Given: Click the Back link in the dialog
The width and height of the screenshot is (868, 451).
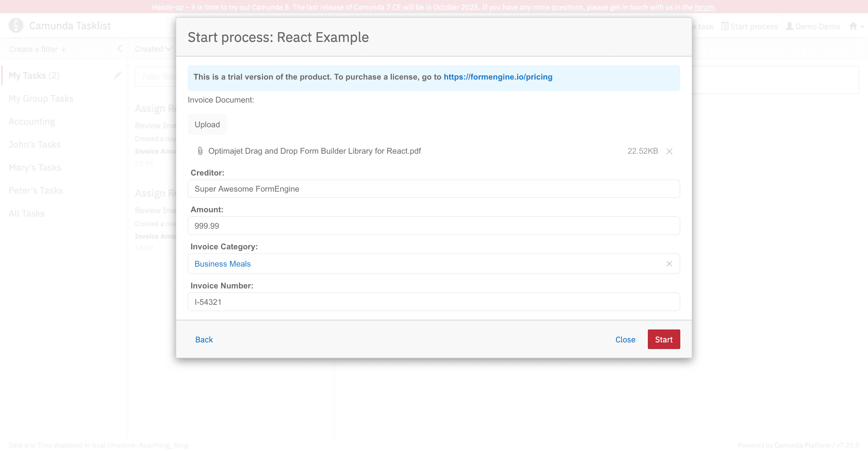Looking at the screenshot, I should point(204,339).
